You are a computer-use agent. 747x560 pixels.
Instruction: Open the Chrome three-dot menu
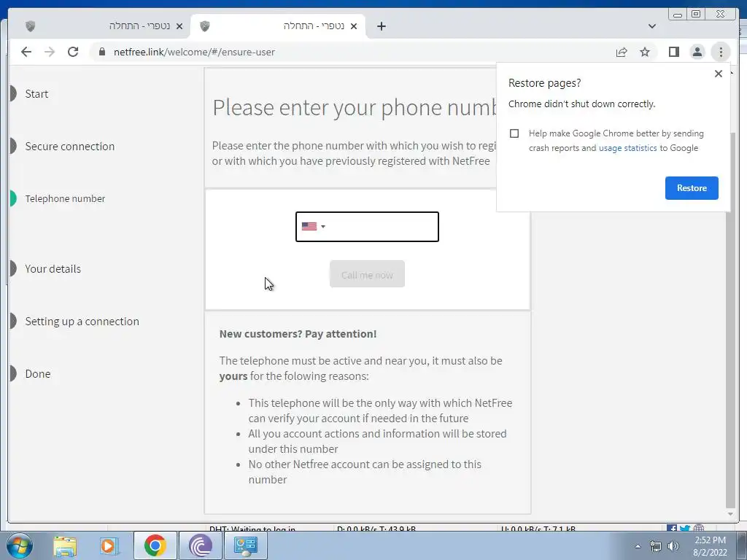[x=721, y=52]
